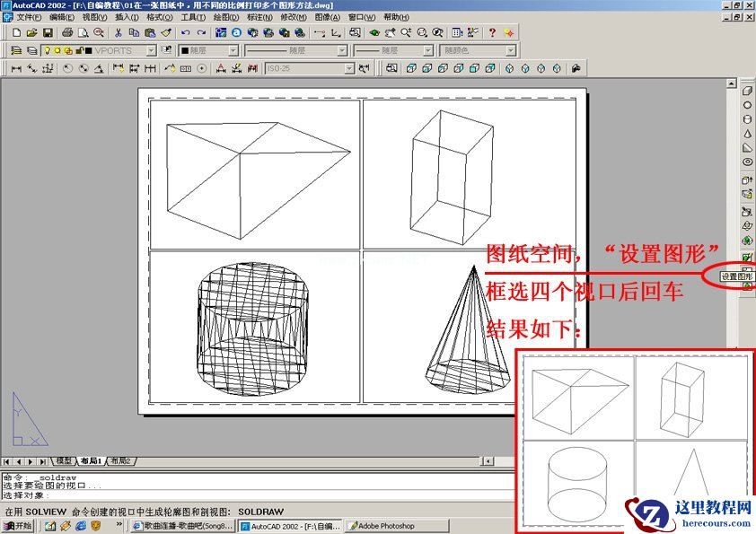Click the Paste clipboard icon

tap(150, 33)
